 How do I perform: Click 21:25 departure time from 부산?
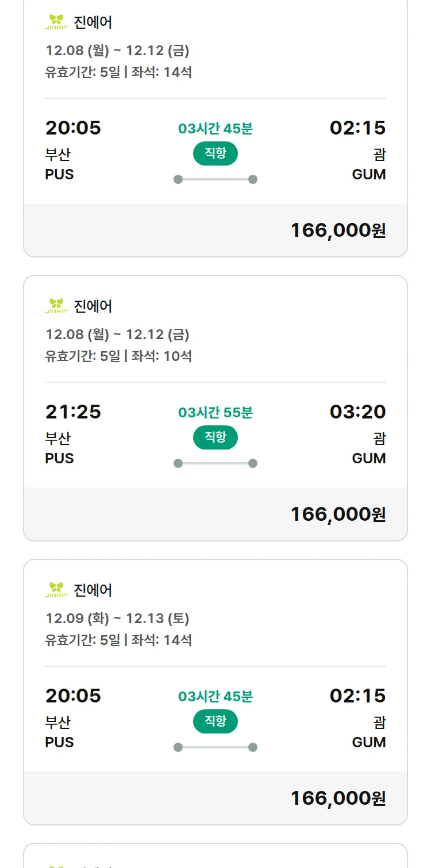(x=73, y=412)
